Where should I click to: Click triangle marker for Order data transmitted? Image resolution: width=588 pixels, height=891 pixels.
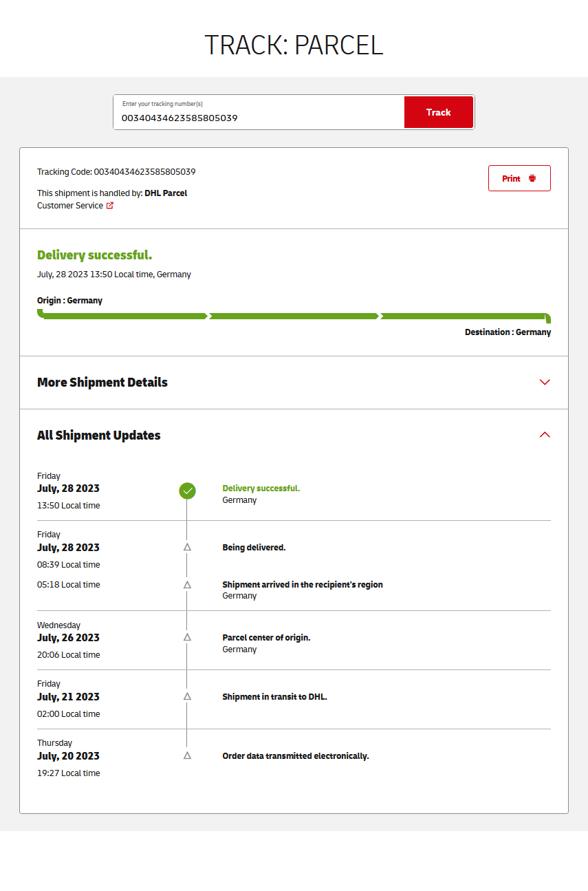(187, 755)
